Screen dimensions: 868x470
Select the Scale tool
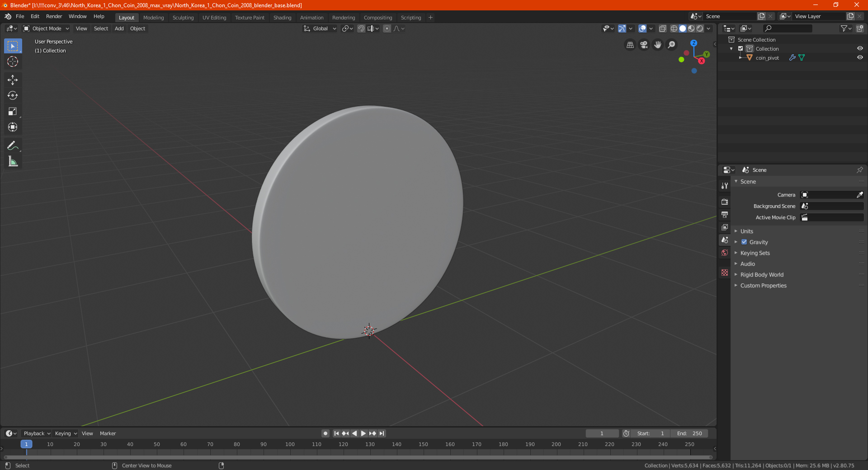[x=13, y=112]
